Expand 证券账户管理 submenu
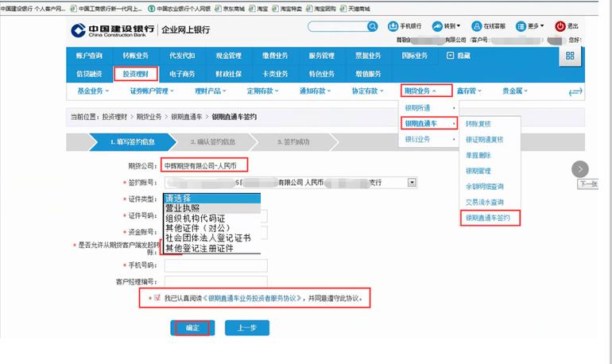Image resolution: width=612 pixels, height=364 pixels. (x=152, y=91)
